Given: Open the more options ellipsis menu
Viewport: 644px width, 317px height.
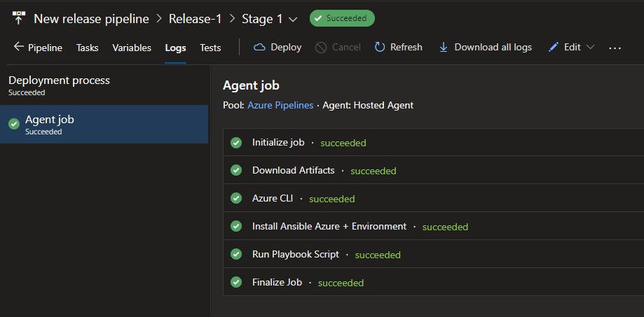Looking at the screenshot, I should 615,48.
